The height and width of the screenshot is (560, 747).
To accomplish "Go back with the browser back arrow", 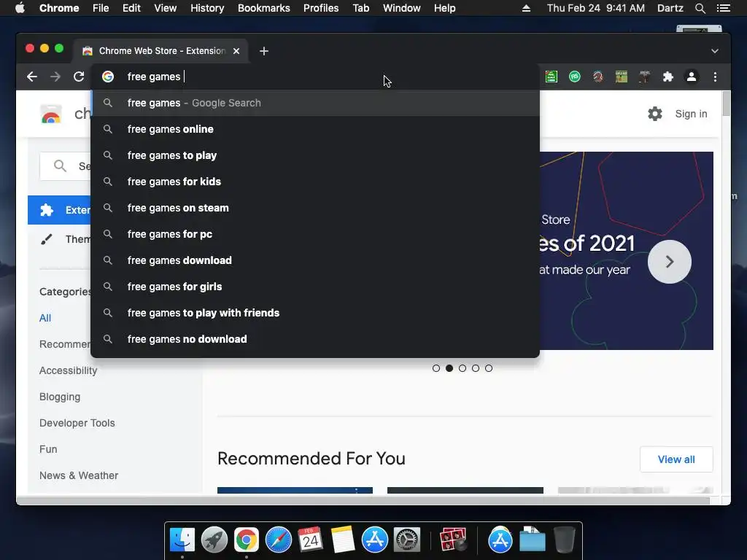I will [32, 77].
